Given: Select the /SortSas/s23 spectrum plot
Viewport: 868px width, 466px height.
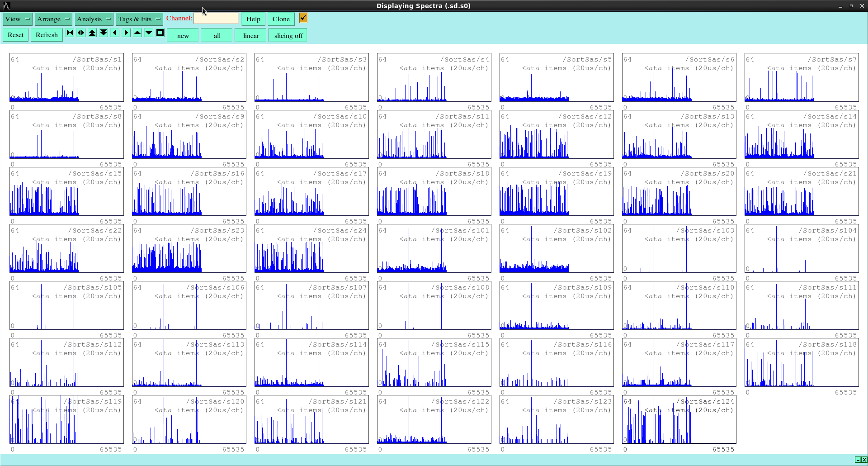Looking at the screenshot, I should [189, 248].
